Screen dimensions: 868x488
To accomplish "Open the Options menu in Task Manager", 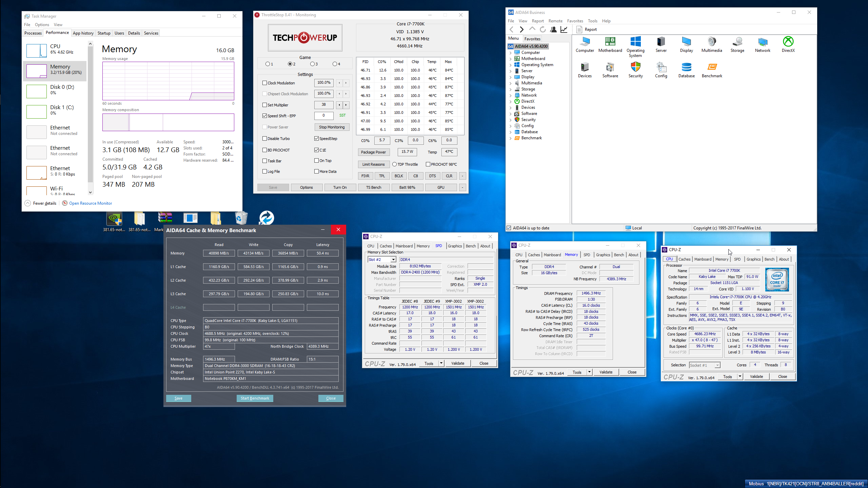I will 42,25.
